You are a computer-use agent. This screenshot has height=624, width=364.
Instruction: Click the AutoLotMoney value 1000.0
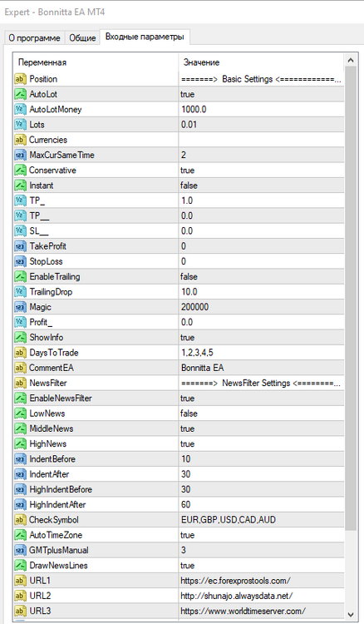point(194,110)
